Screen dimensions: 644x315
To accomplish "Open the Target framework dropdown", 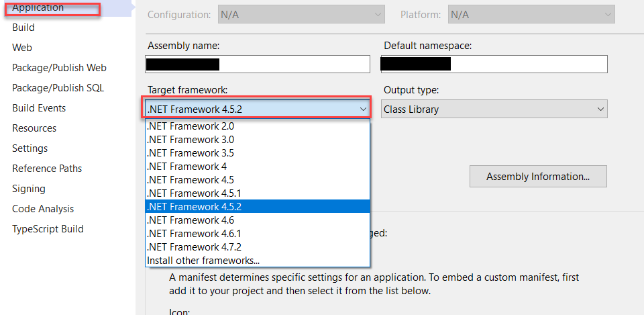I will pyautogui.click(x=258, y=109).
